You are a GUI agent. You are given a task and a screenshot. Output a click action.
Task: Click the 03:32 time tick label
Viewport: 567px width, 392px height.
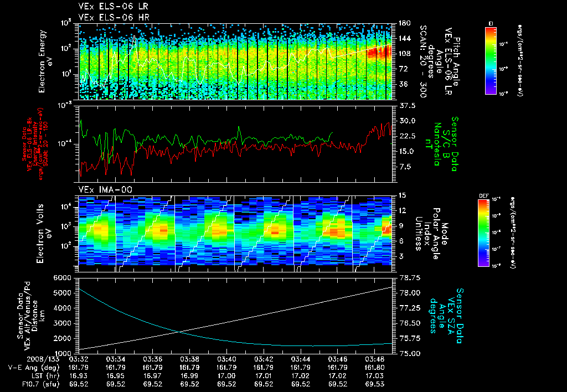click(x=79, y=359)
